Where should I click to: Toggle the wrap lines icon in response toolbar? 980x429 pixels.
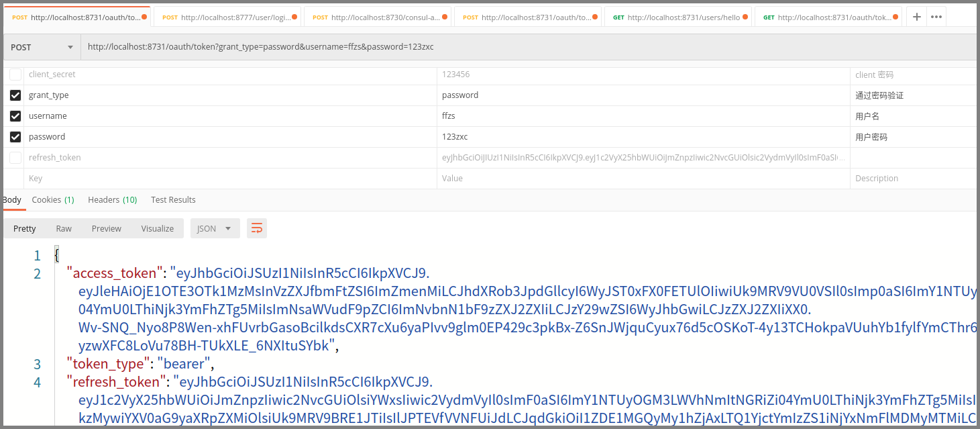coord(257,228)
